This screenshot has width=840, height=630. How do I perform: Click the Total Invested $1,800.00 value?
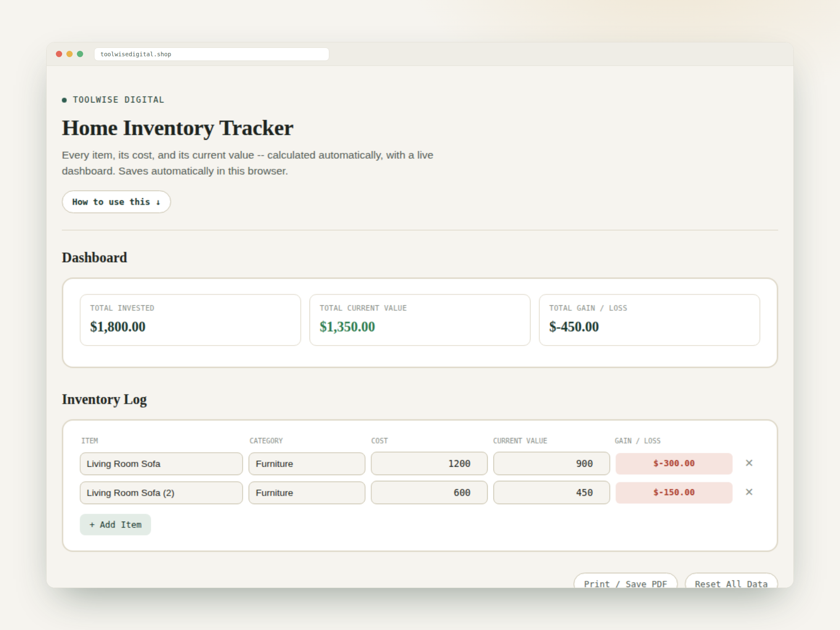coord(118,327)
